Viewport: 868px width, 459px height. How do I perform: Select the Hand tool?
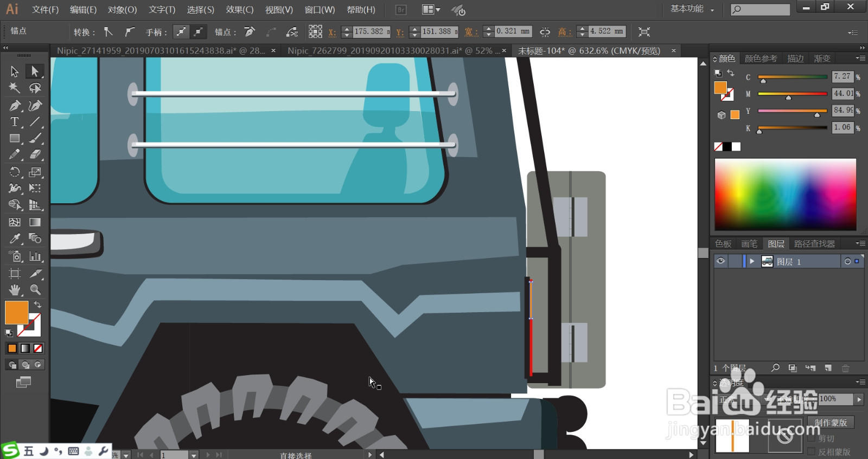click(x=15, y=289)
